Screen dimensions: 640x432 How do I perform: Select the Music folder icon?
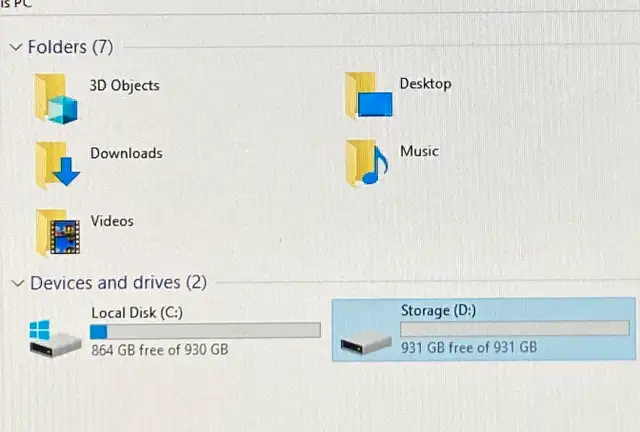(x=367, y=163)
